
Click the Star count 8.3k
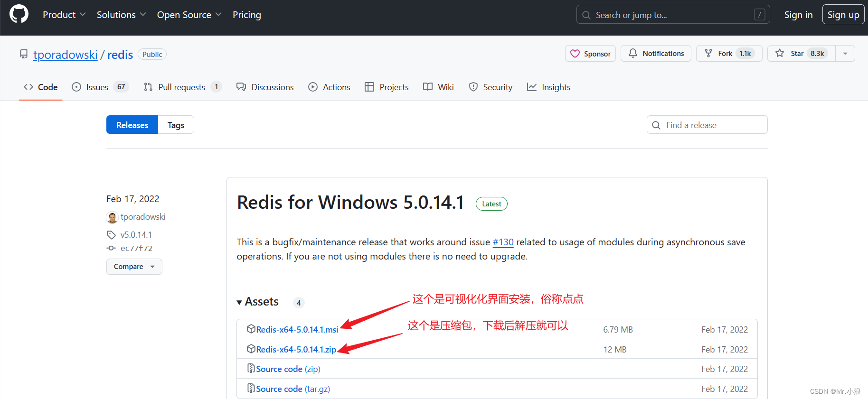[x=817, y=54]
